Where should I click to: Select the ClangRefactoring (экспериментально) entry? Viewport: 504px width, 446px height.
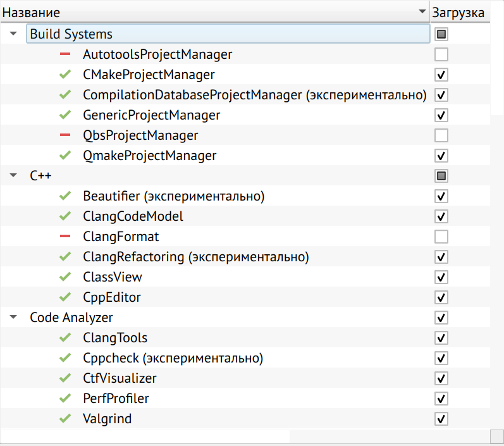196,257
